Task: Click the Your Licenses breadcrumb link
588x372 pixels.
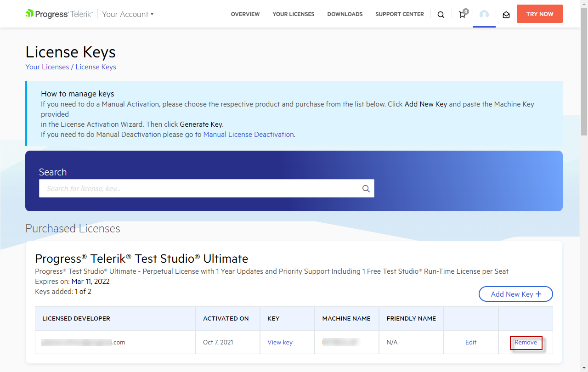Action: 47,67
